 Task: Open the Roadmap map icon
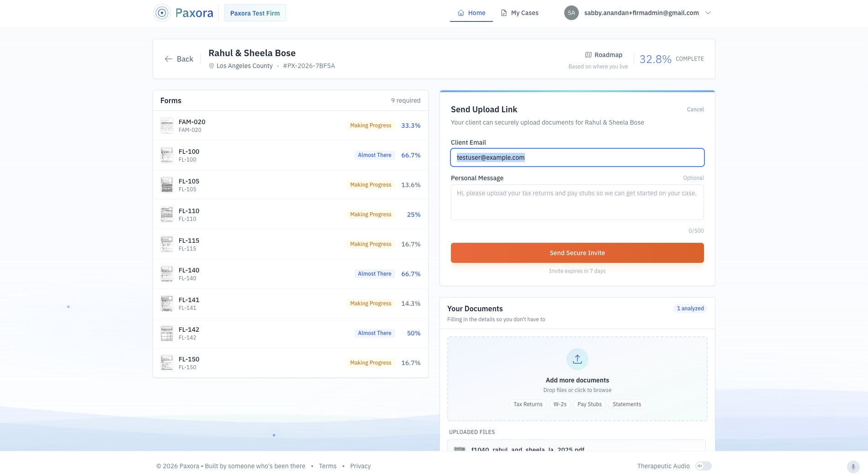(588, 55)
